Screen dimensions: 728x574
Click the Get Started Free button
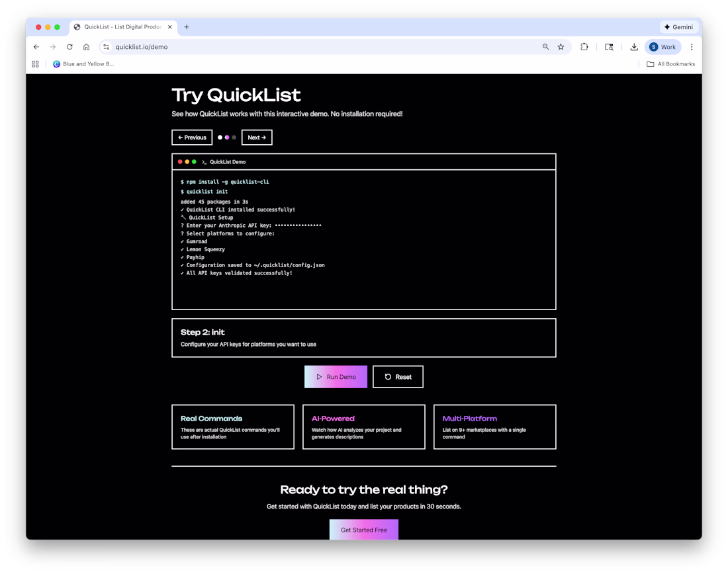pyautogui.click(x=364, y=530)
